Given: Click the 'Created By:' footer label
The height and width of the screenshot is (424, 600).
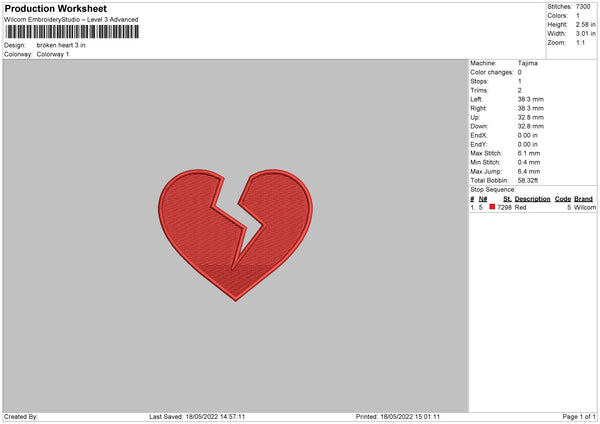Looking at the screenshot, I should [x=21, y=417].
